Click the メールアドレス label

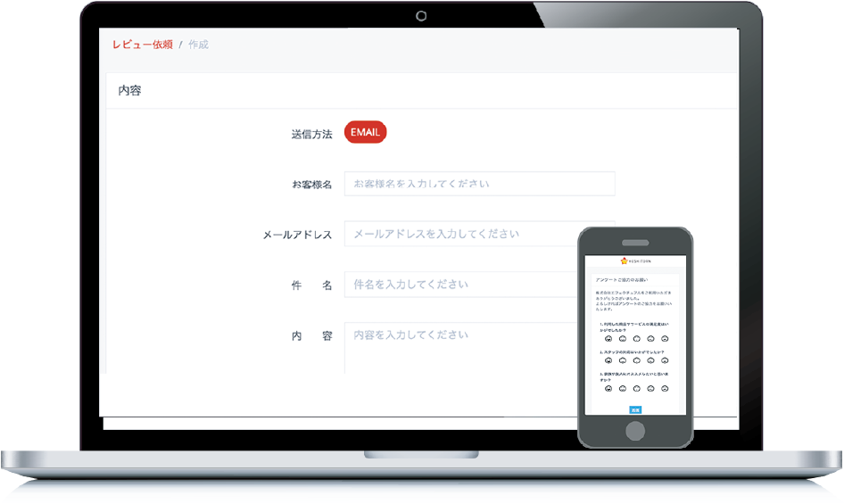click(x=297, y=235)
